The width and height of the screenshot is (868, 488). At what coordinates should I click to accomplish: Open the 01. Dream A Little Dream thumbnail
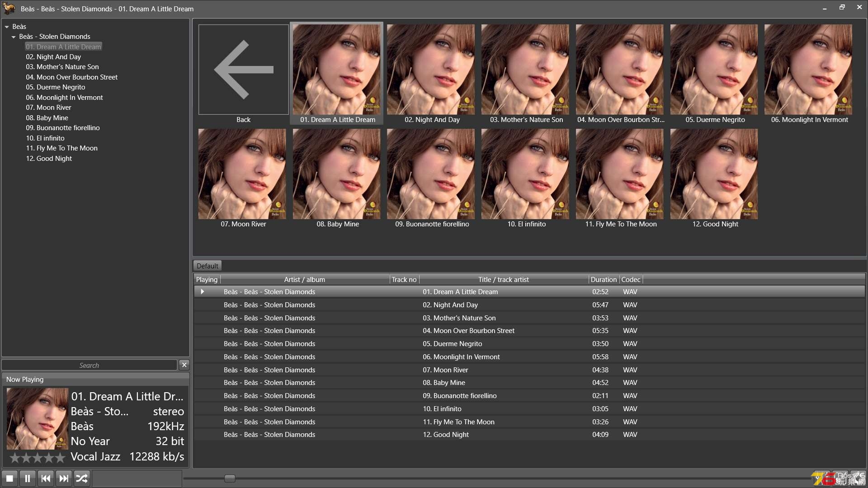click(x=337, y=73)
